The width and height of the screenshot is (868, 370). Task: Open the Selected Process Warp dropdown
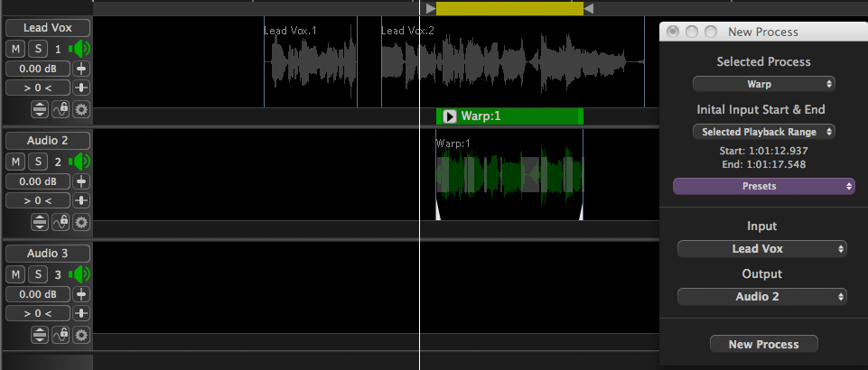(763, 84)
